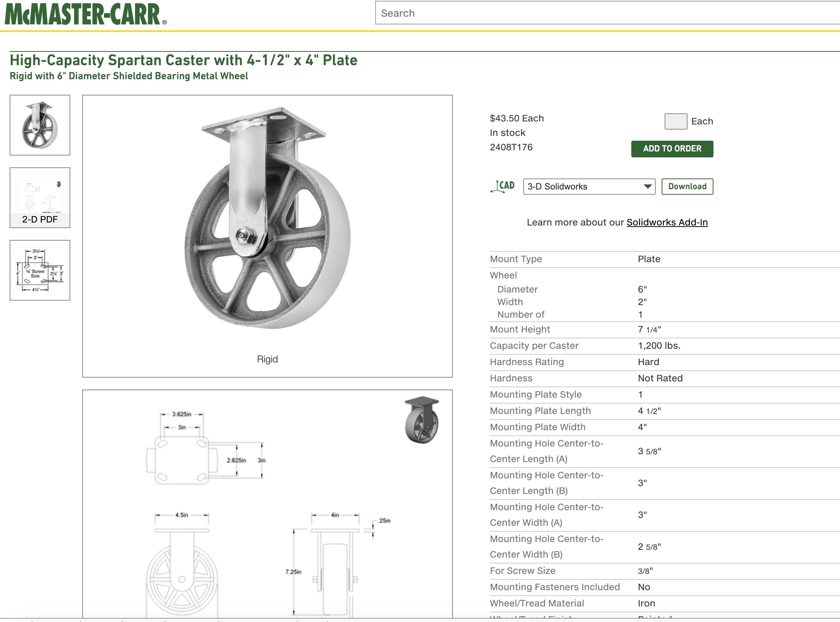Screen dimensions: 840x622
Task: Select the mounting plate dimension thumbnail
Action: (40, 270)
